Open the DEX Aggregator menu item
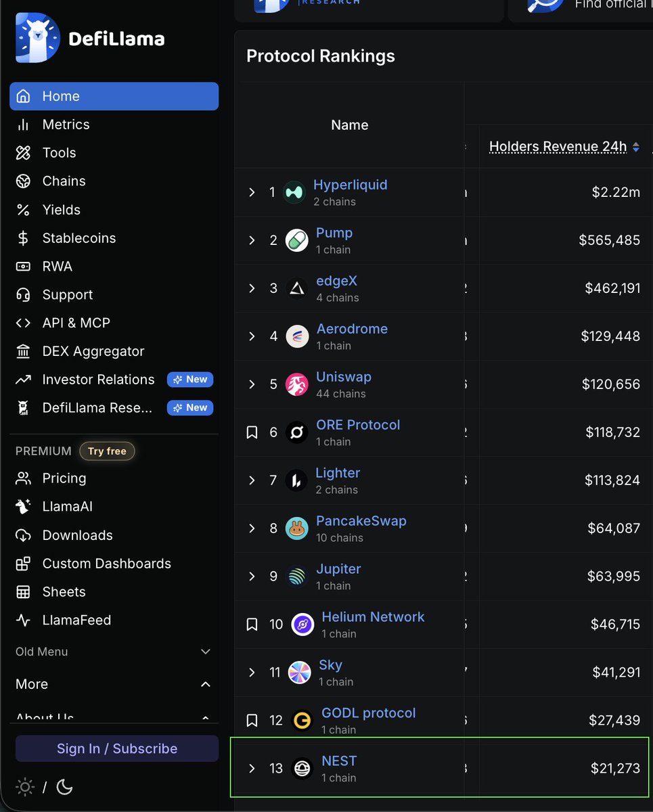653x812 pixels. 114,352
